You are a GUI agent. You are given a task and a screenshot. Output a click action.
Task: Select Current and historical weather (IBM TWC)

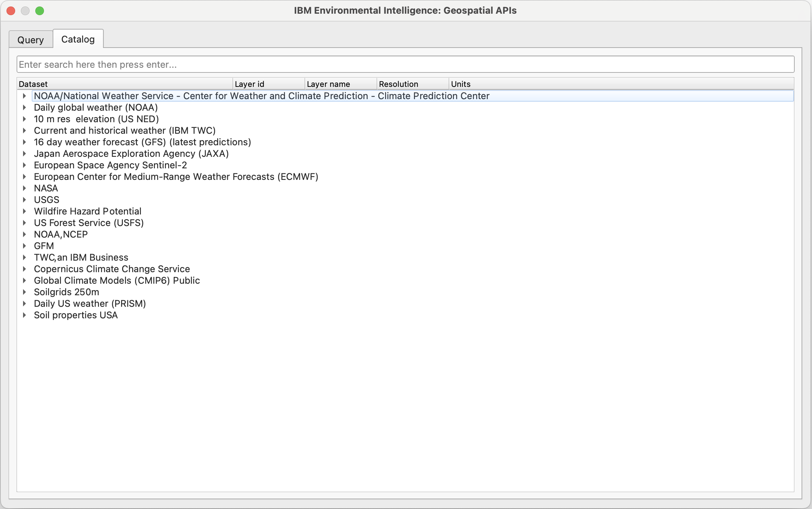125,130
